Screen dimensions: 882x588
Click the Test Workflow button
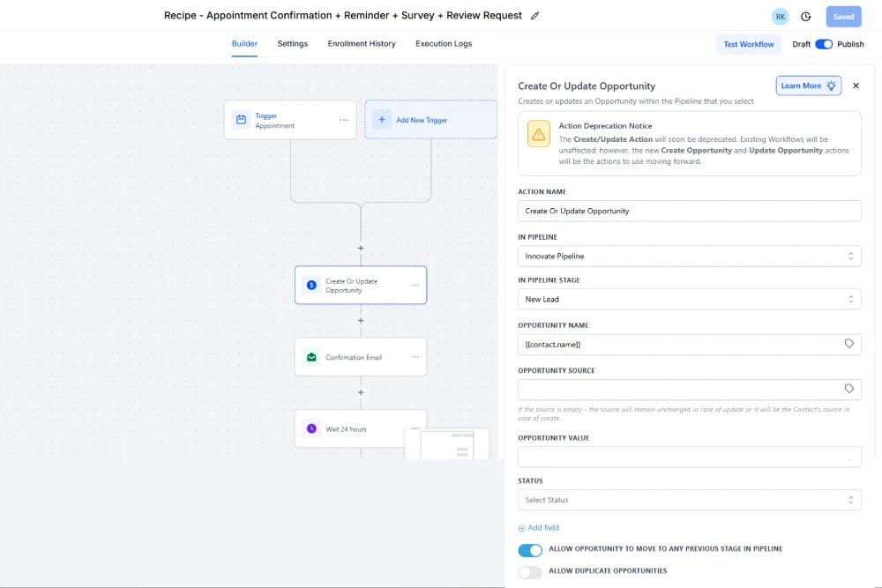749,44
